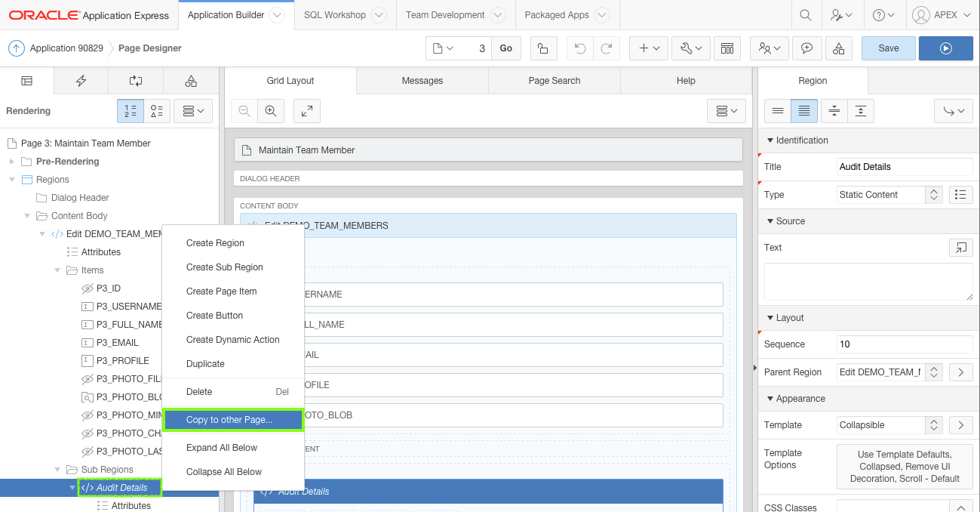Switch to the Messages tab
Screen dimensions: 980x512
pos(422,81)
